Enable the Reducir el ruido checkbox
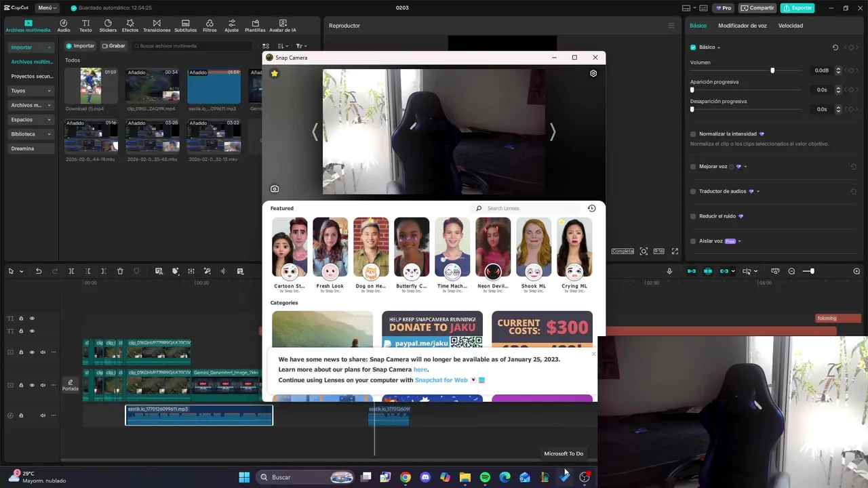This screenshot has height=488, width=868. 693,216
